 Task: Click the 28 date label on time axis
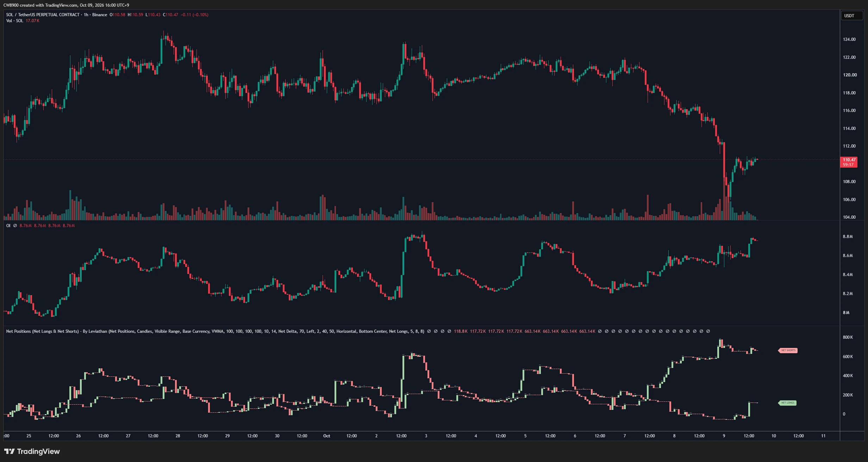coord(178,436)
